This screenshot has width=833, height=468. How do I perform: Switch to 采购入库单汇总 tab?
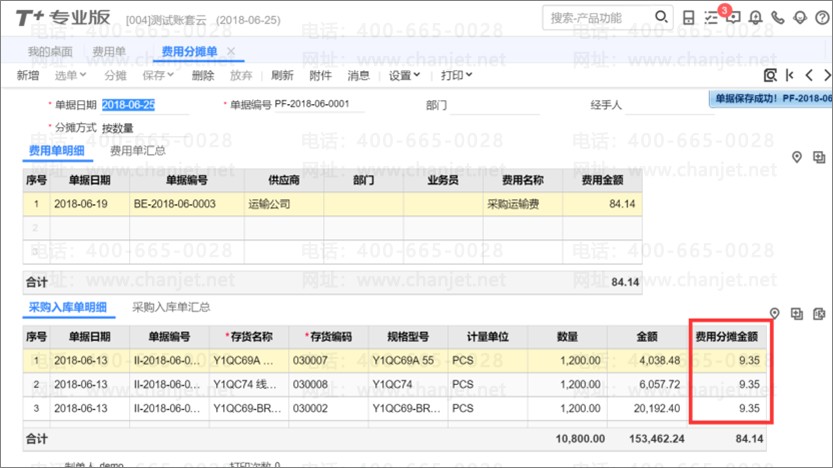171,307
